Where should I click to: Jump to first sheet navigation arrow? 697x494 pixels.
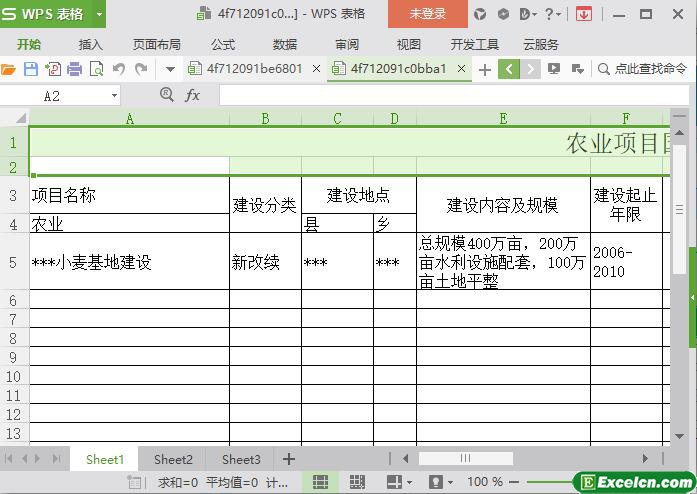coord(8,458)
